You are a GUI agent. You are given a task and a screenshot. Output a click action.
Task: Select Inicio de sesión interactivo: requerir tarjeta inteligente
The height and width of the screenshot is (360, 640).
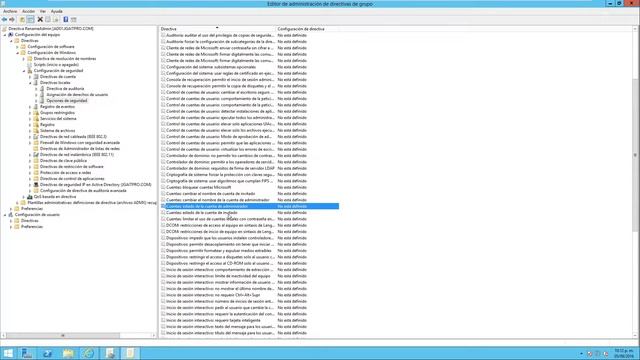pos(213,320)
